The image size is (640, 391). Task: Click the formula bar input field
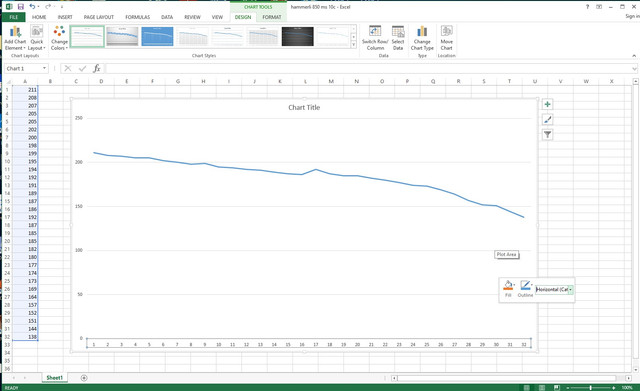point(367,69)
